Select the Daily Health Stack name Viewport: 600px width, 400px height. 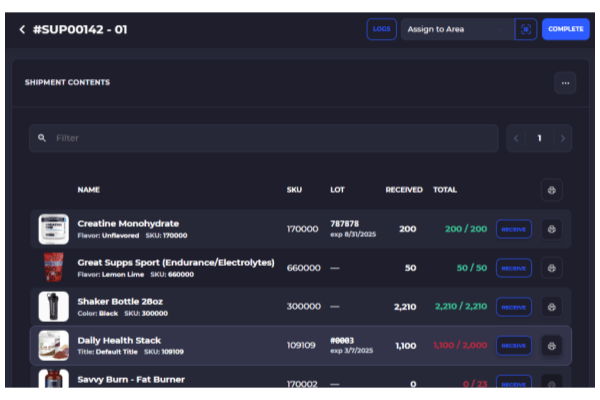coord(119,341)
